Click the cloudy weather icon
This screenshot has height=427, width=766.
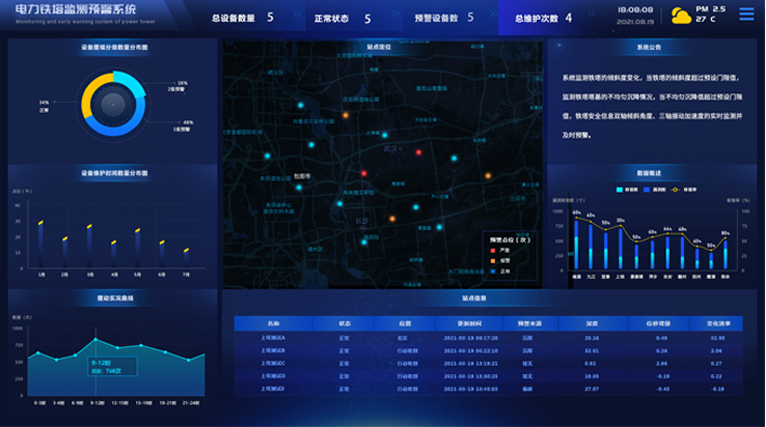(x=681, y=16)
